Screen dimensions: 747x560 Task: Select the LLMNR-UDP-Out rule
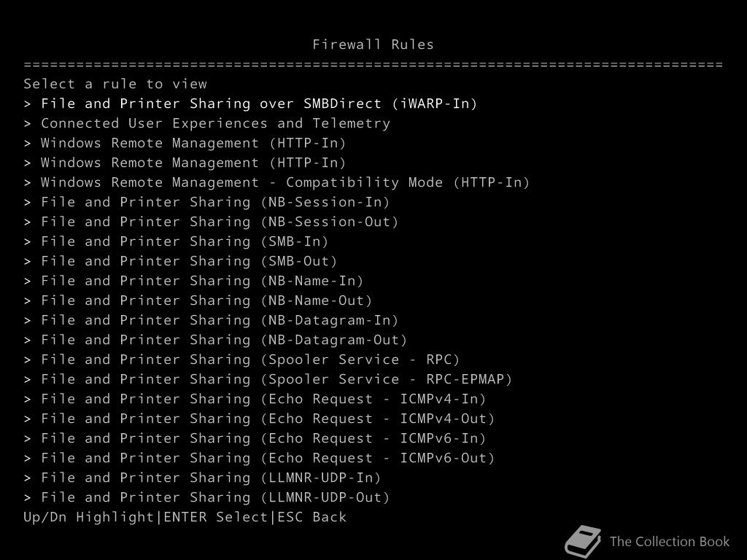click(x=215, y=497)
